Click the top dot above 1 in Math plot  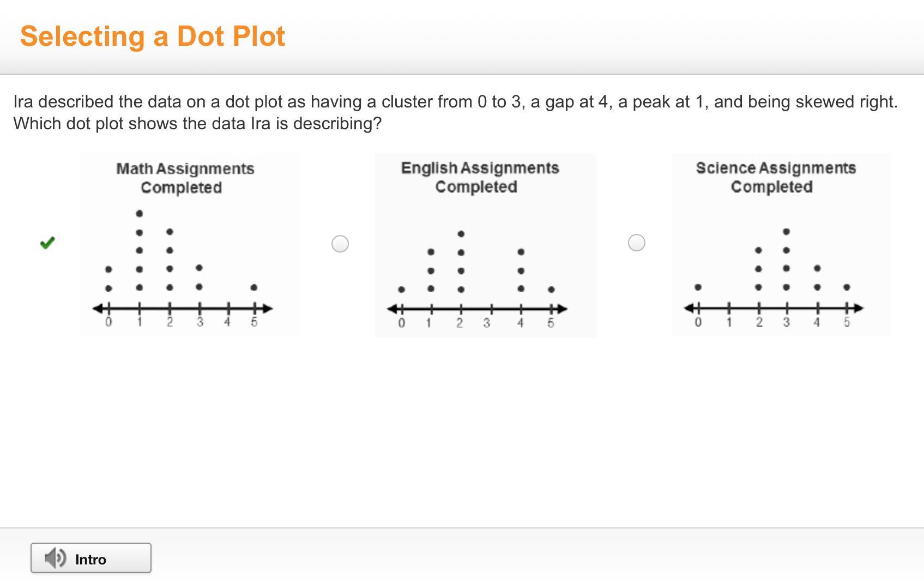[x=140, y=213]
